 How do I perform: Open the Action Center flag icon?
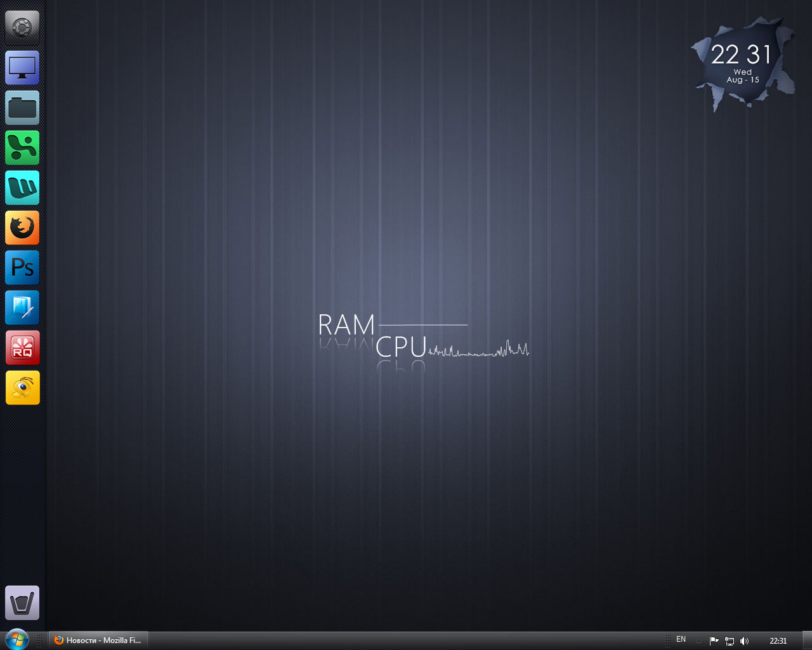714,641
